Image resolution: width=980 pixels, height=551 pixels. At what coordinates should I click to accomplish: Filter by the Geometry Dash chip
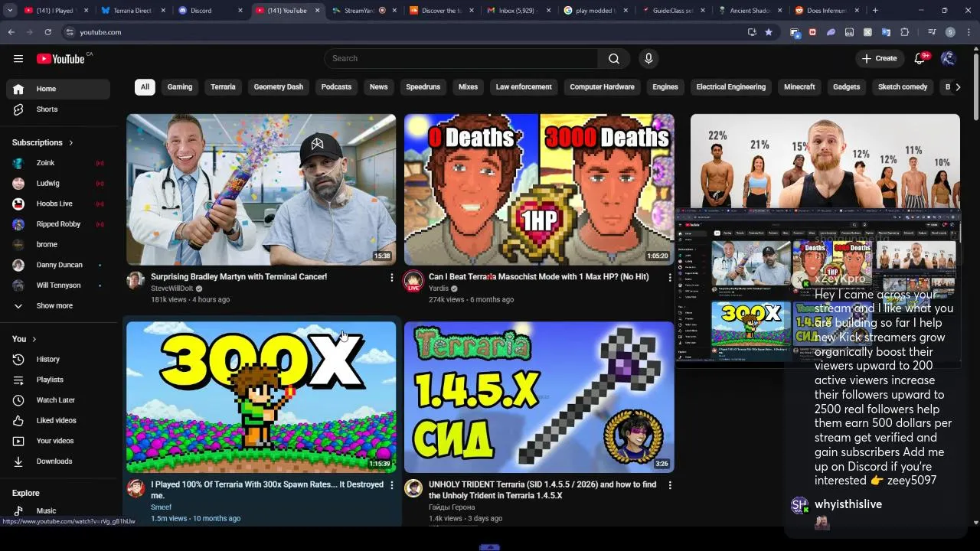tap(279, 87)
